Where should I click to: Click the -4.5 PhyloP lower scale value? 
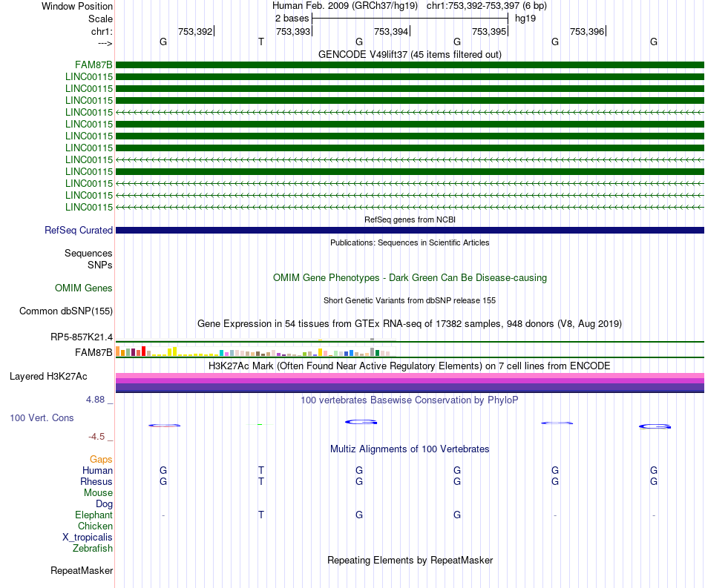point(96,437)
